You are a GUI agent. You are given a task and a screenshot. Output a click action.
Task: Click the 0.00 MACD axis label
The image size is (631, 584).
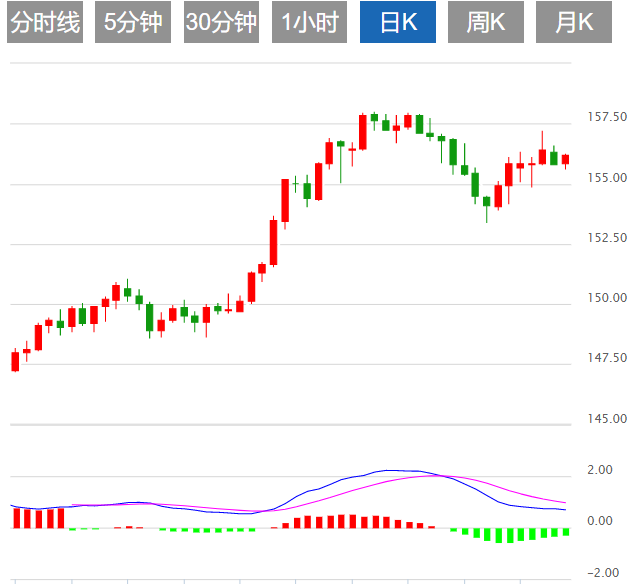(600, 521)
